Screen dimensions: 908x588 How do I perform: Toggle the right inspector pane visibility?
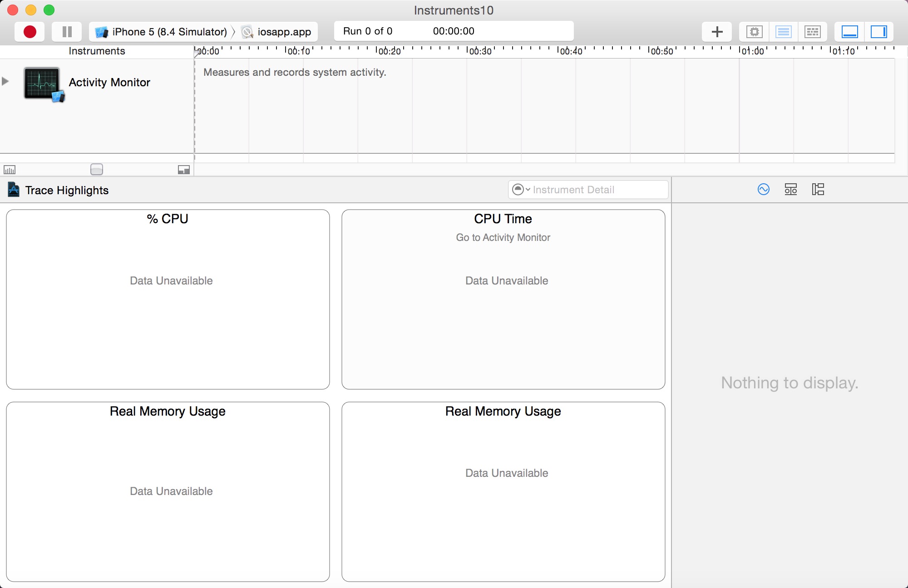click(x=878, y=32)
